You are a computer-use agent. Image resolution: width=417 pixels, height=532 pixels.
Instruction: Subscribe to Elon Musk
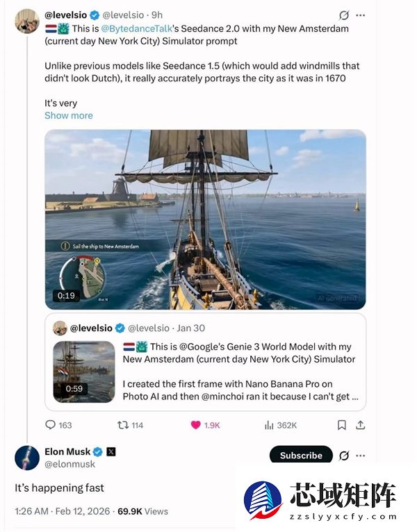(x=301, y=456)
